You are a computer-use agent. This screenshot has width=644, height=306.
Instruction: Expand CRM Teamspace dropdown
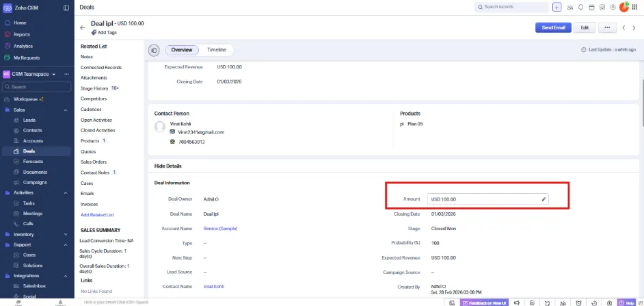point(54,75)
